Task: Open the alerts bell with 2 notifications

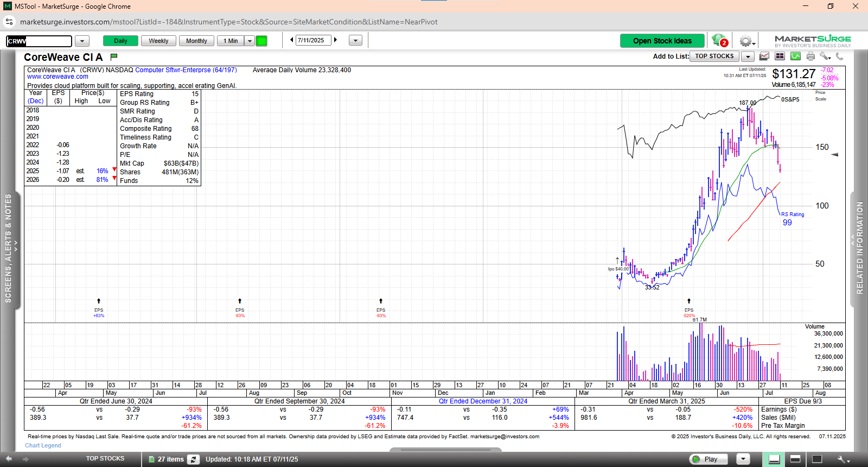Action: (x=720, y=41)
